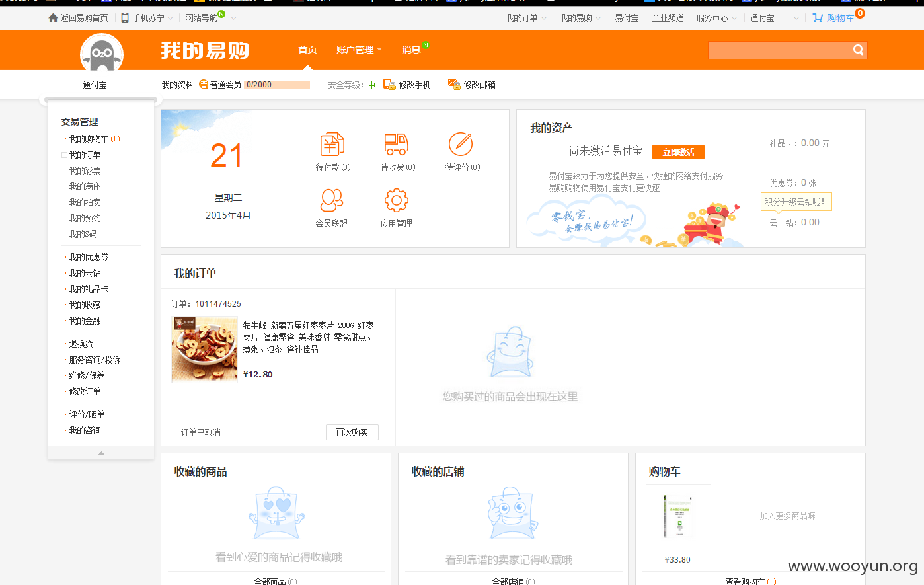Click the book thumbnail in 购物车
Screen dimensions: 924x585
678,516
